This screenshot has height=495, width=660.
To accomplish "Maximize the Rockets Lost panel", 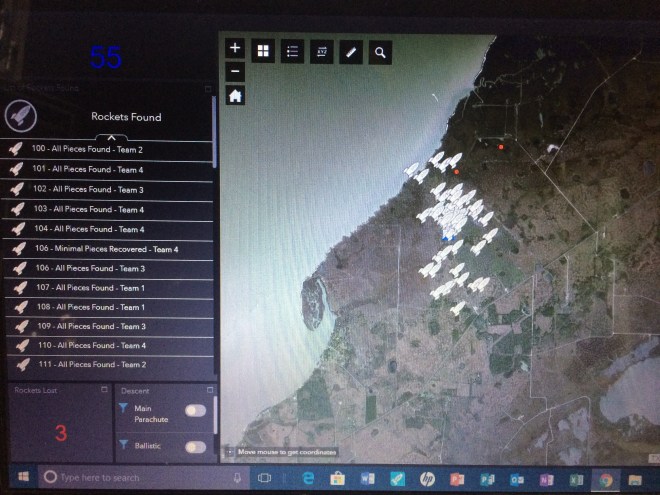I will (99, 389).
